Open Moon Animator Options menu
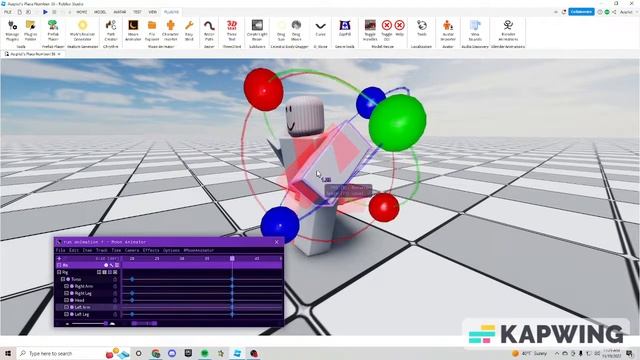 tap(171, 250)
